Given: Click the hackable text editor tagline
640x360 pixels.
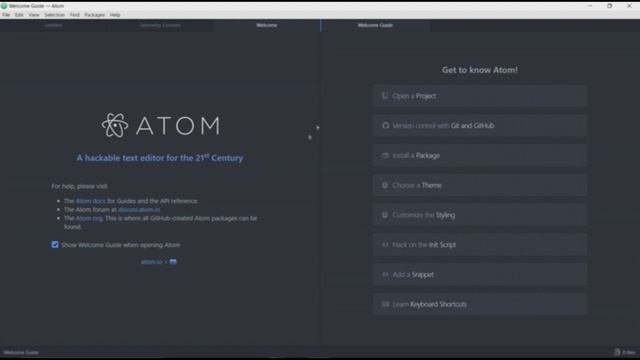Looking at the screenshot, I should [160, 158].
